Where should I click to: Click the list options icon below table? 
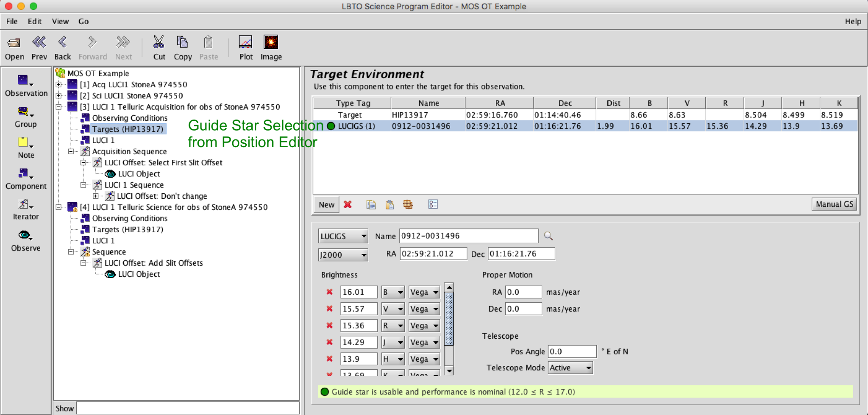[433, 204]
